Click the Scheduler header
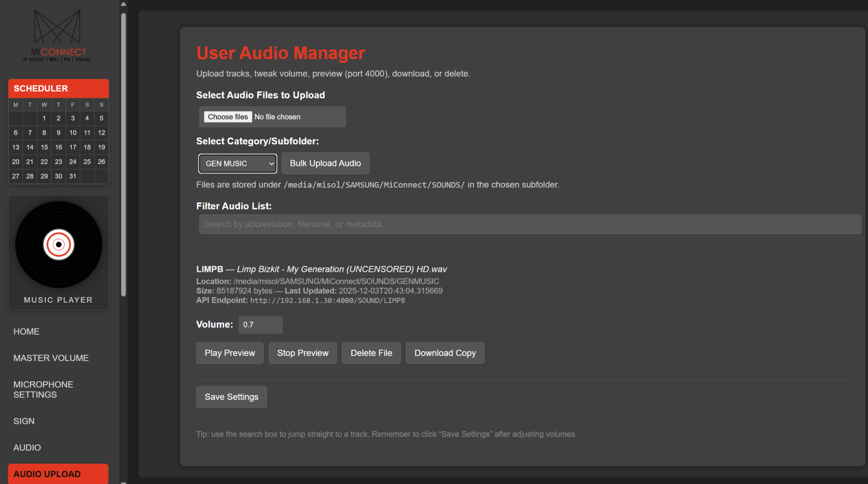This screenshot has width=868, height=484. click(x=58, y=88)
